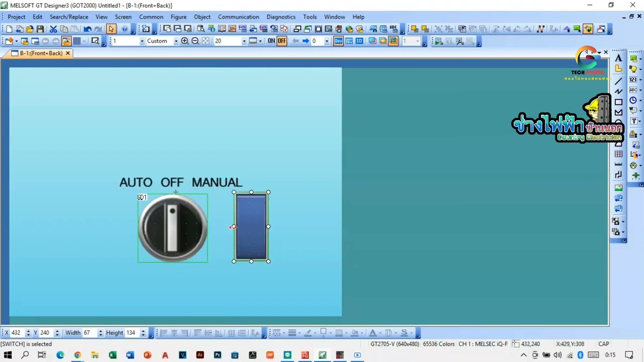The width and height of the screenshot is (644, 362).
Task: Click the table grid icon in right palette
Action: 618,154
